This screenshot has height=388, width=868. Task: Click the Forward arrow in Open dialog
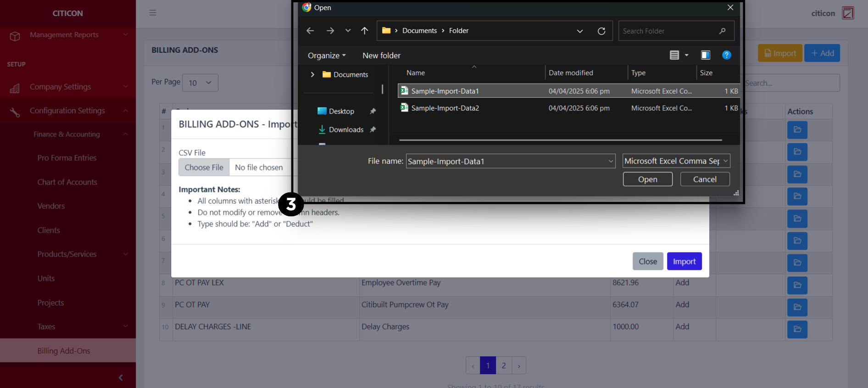click(330, 31)
